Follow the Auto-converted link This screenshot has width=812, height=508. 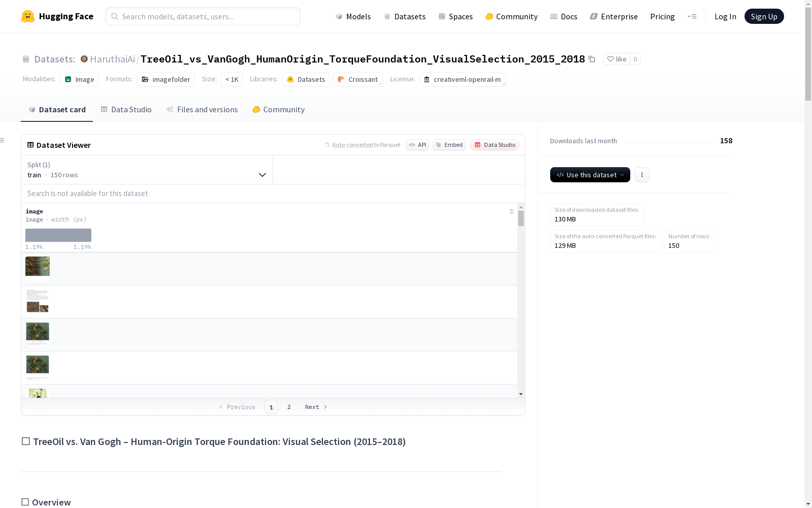click(352, 145)
